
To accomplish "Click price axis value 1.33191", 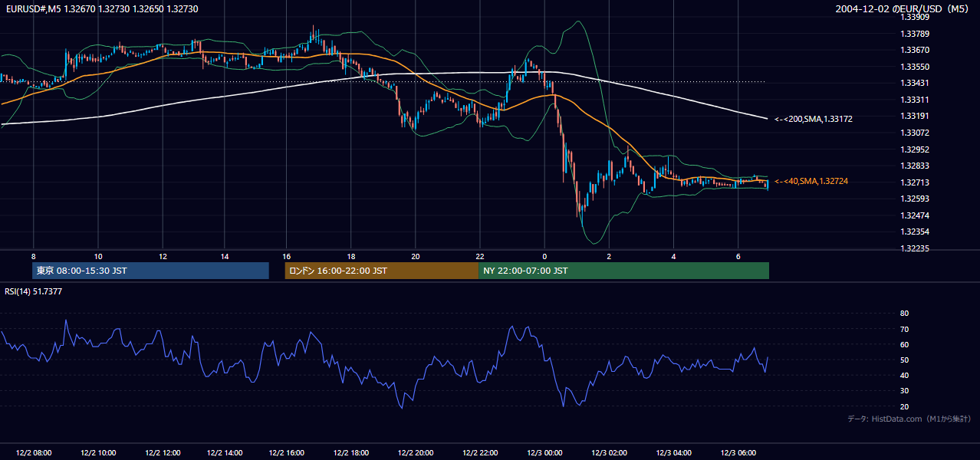I will pyautogui.click(x=915, y=116).
